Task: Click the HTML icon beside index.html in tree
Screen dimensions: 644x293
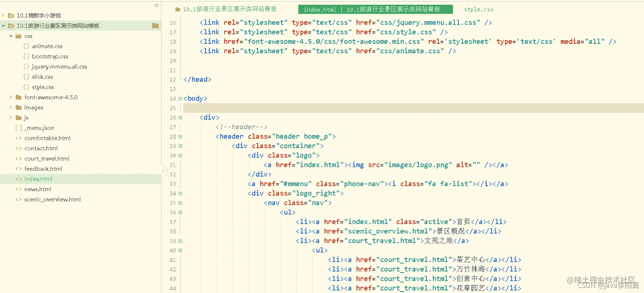Action: [x=18, y=179]
